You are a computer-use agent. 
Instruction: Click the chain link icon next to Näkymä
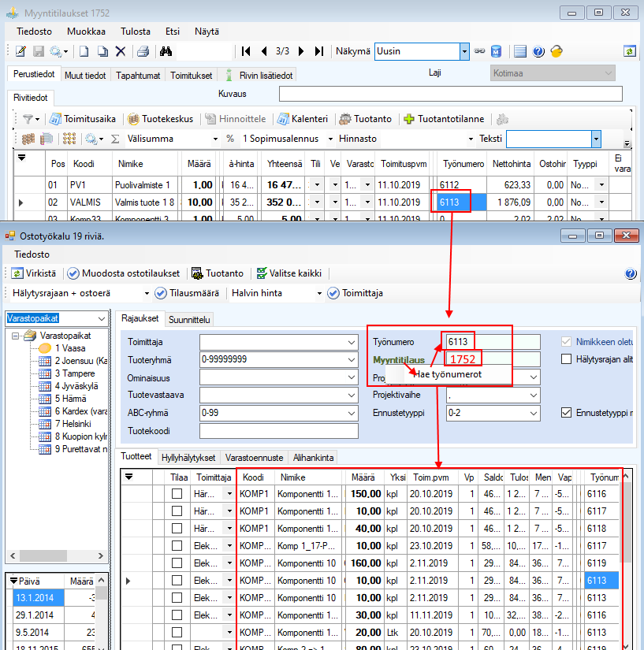point(479,51)
